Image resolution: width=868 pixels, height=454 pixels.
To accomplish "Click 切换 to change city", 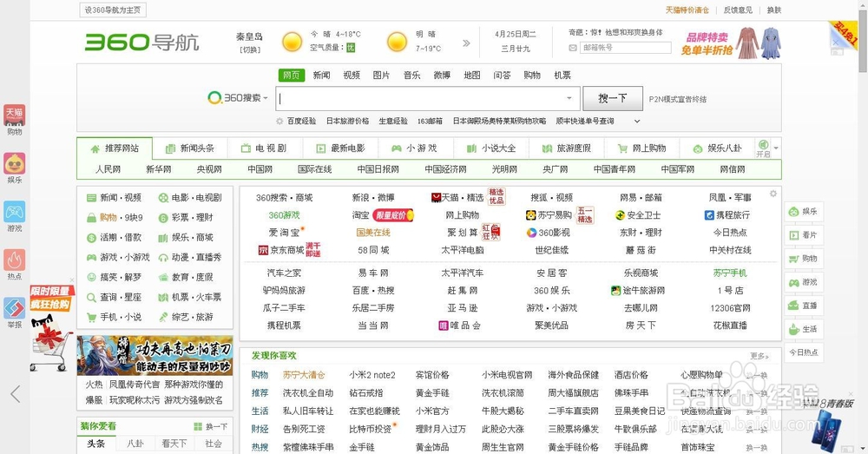I will [x=249, y=49].
